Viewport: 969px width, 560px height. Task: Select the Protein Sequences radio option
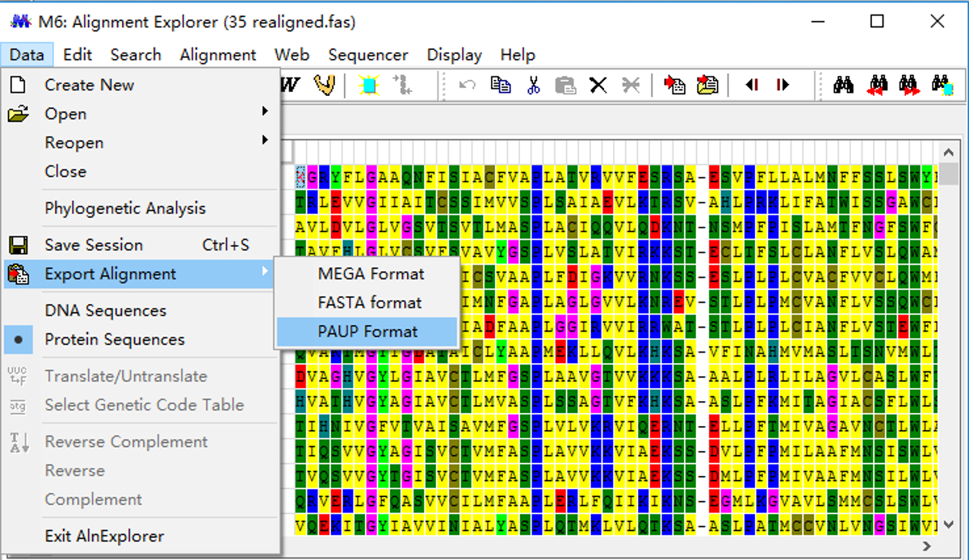pos(115,340)
